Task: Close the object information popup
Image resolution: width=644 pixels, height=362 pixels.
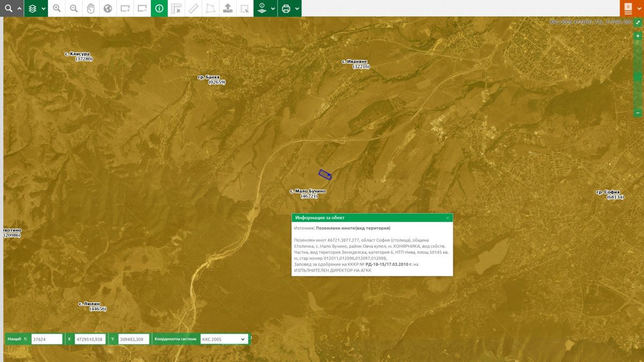Action: (448, 218)
